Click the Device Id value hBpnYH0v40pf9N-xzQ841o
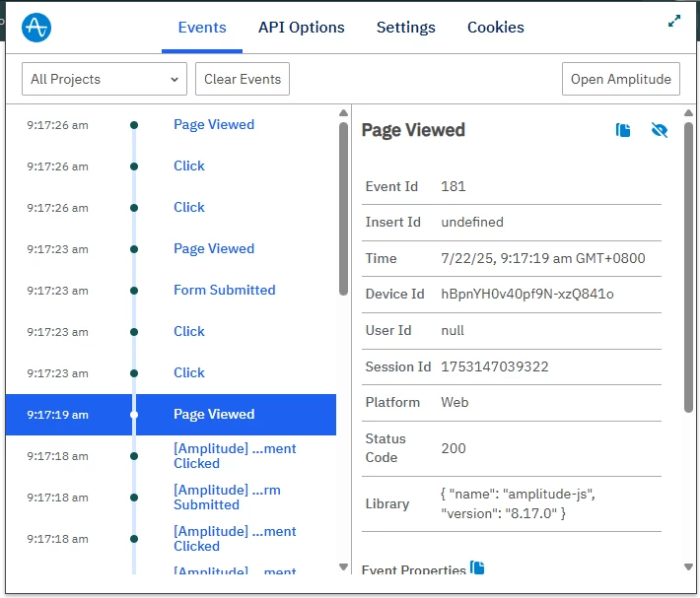Viewport: 700px width, 598px height. point(527,294)
